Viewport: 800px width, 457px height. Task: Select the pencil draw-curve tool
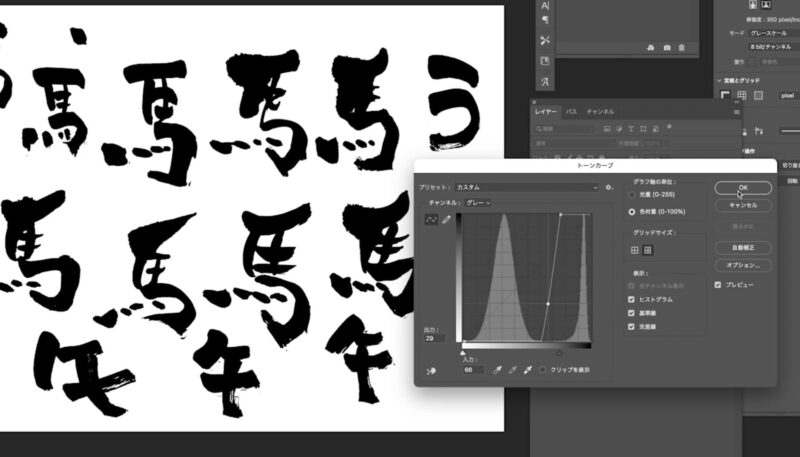446,220
